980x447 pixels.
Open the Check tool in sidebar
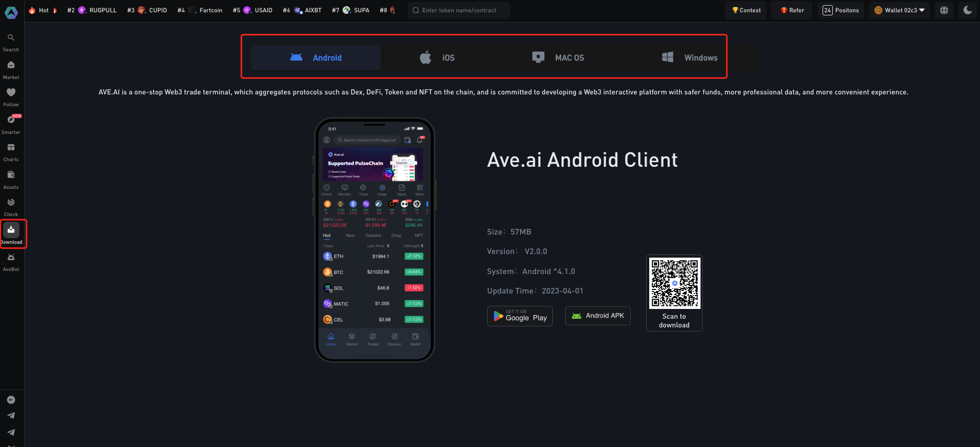pyautogui.click(x=11, y=207)
